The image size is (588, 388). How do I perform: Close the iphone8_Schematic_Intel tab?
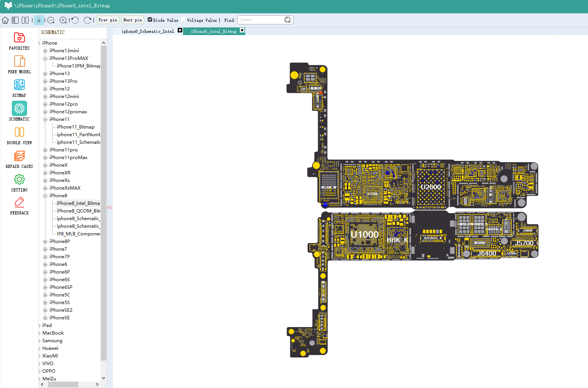[180, 30]
